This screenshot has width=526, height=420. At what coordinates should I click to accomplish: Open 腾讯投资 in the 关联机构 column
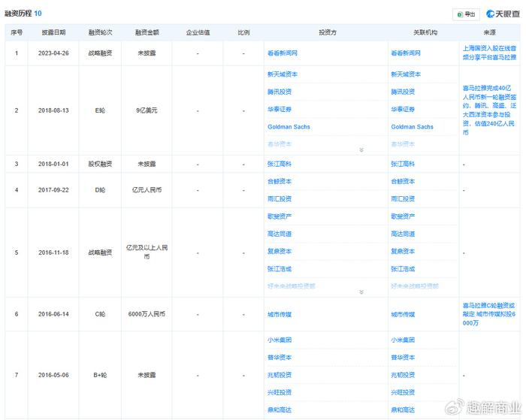click(x=403, y=92)
